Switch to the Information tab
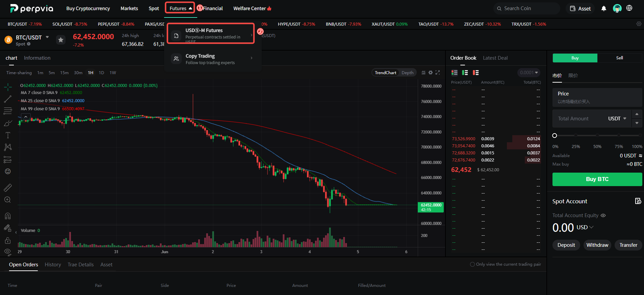 point(37,58)
